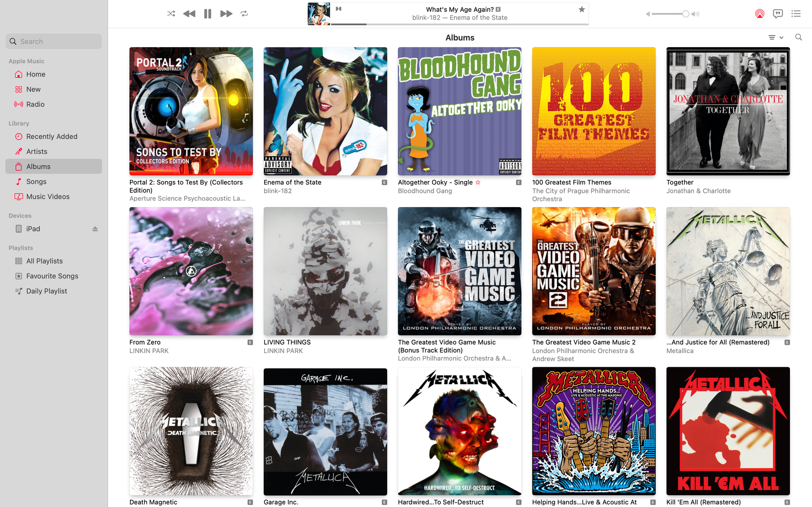Screen dimensions: 812x507
Task: Select Music Videos in Library
Action: click(x=54, y=196)
